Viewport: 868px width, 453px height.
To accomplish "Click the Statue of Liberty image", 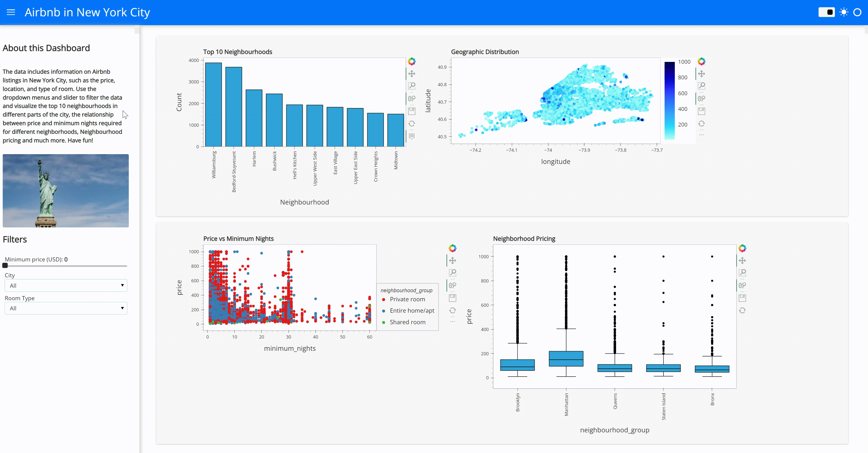I will [x=66, y=191].
